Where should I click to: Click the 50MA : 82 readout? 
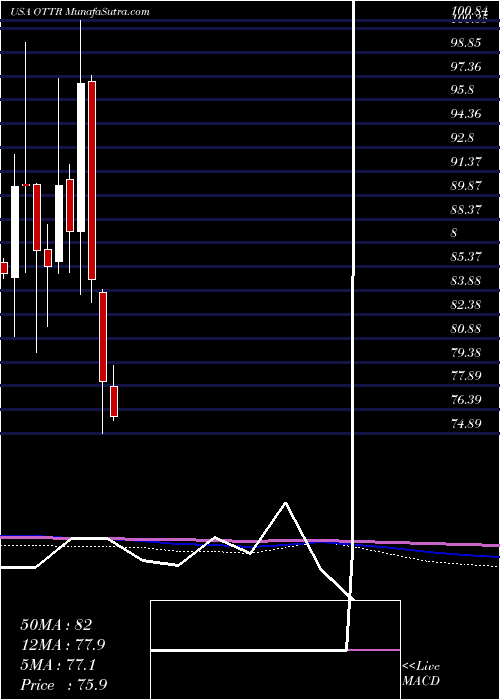coord(56,625)
